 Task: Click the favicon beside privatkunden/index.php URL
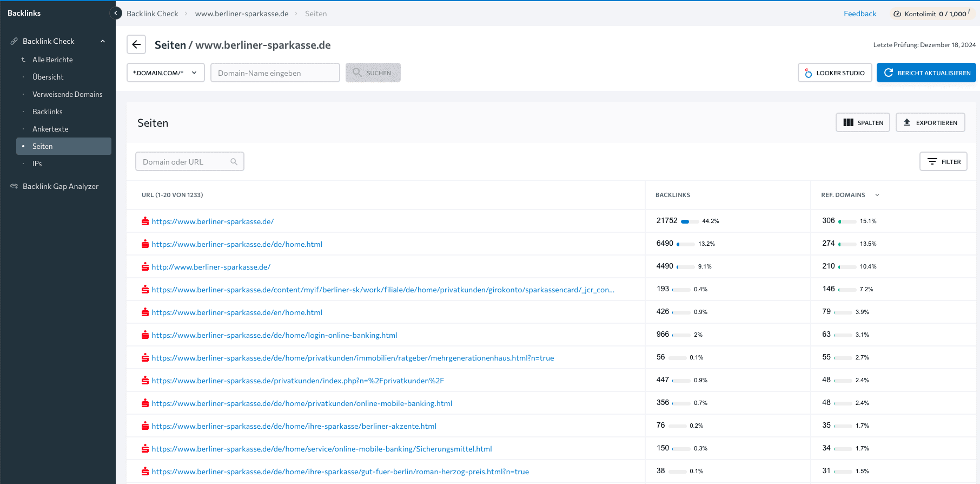[x=145, y=381]
